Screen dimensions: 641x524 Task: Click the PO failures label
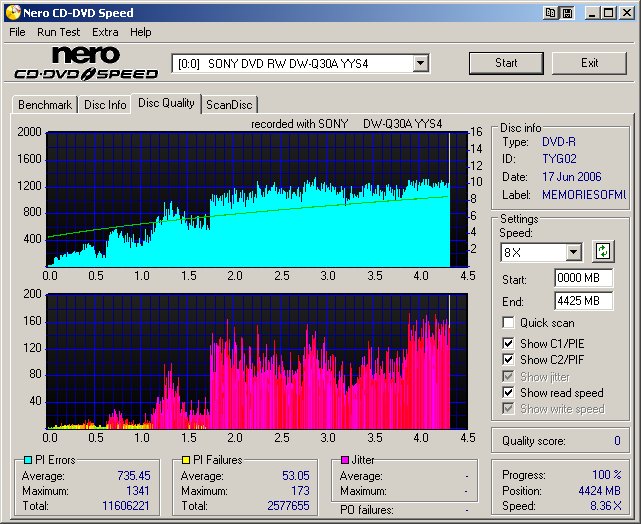pyautogui.click(x=367, y=510)
